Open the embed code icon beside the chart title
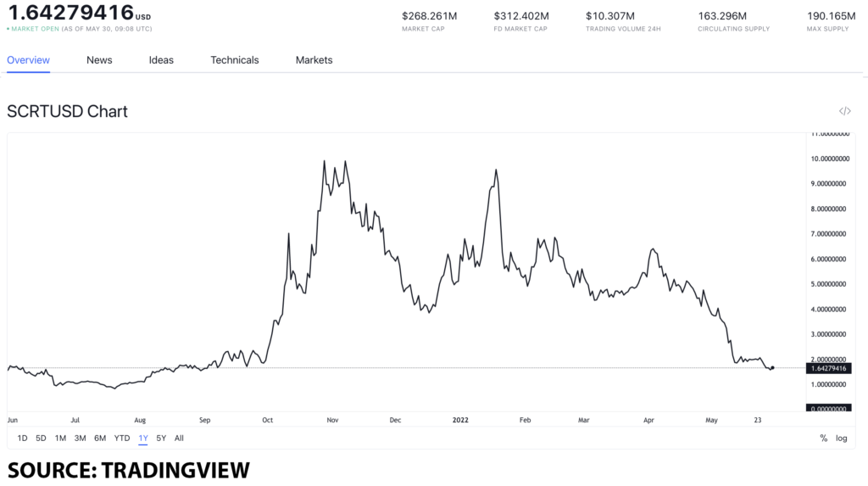This screenshot has width=868, height=486. [x=845, y=111]
